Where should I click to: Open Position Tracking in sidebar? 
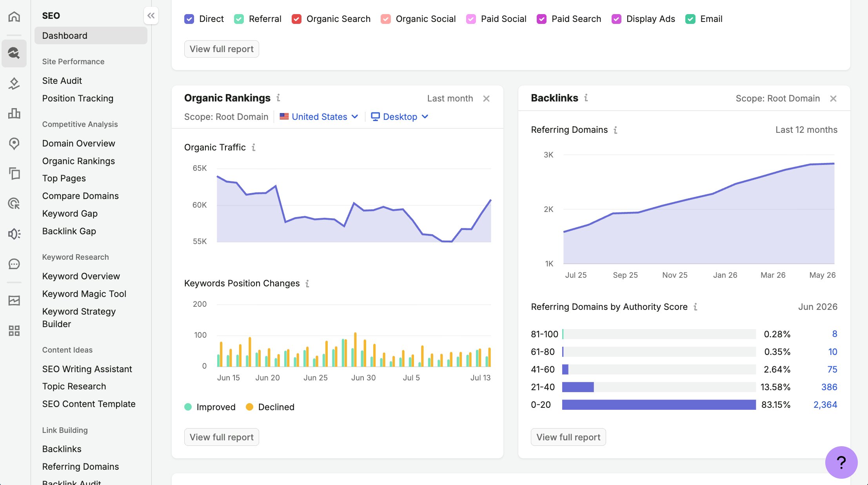(x=78, y=98)
